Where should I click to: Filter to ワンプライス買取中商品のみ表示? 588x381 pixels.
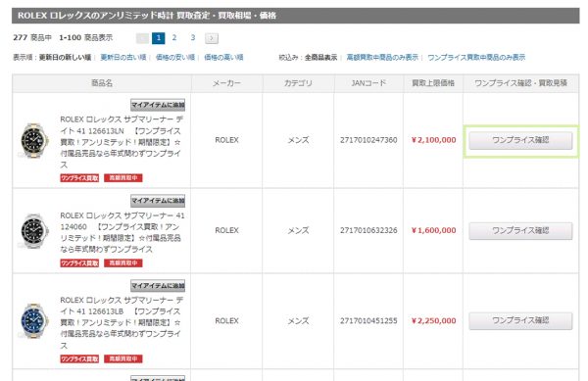pyautogui.click(x=476, y=58)
